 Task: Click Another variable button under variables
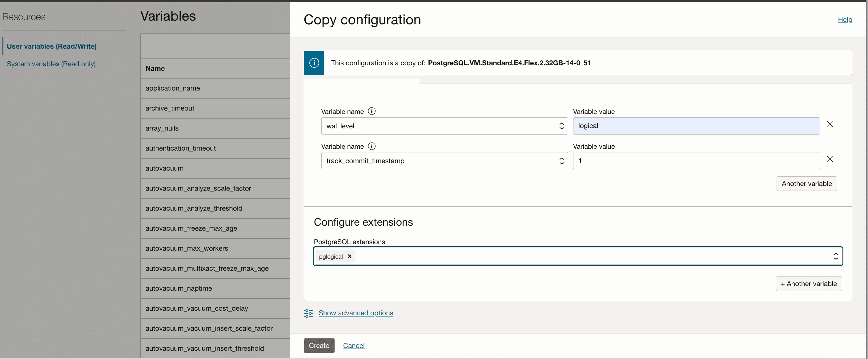tap(806, 184)
